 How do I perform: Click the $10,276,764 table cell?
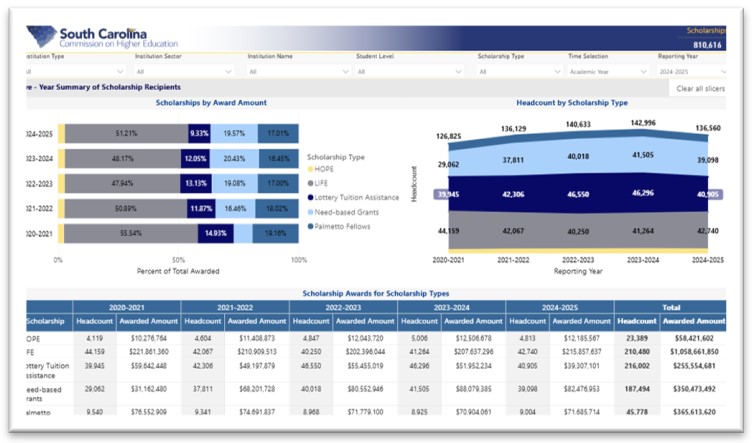[149, 338]
